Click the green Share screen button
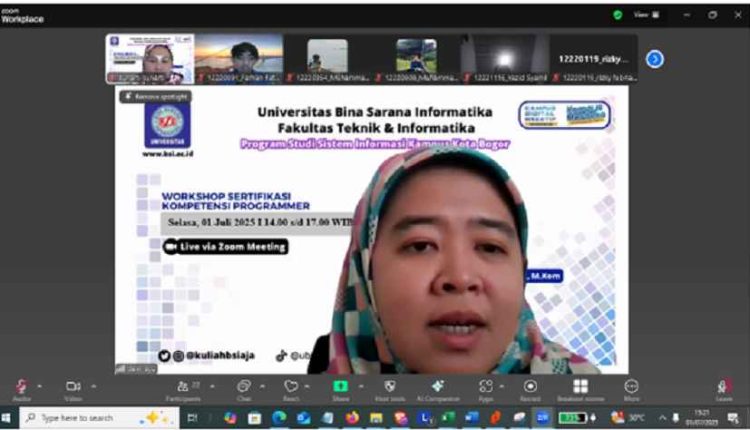The image size is (750, 430). [341, 390]
